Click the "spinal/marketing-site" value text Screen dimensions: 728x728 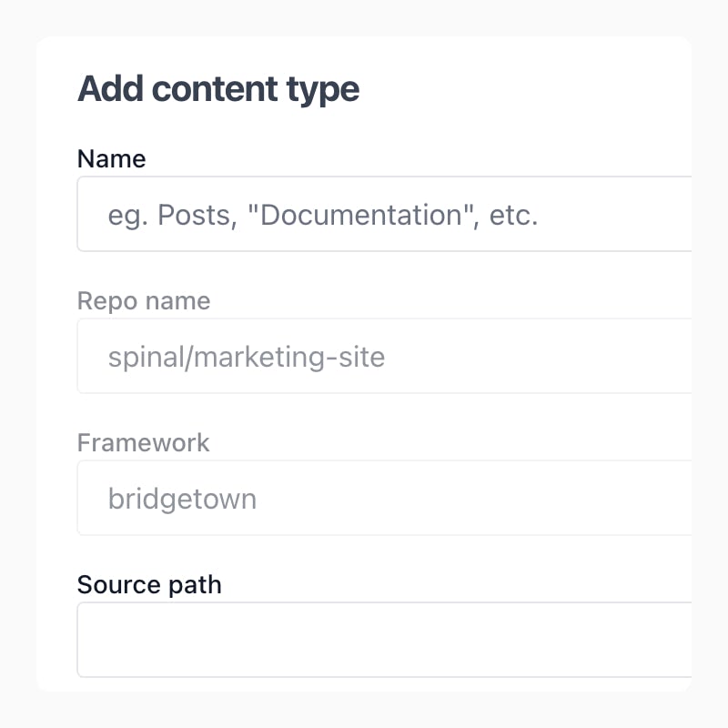coord(246,357)
